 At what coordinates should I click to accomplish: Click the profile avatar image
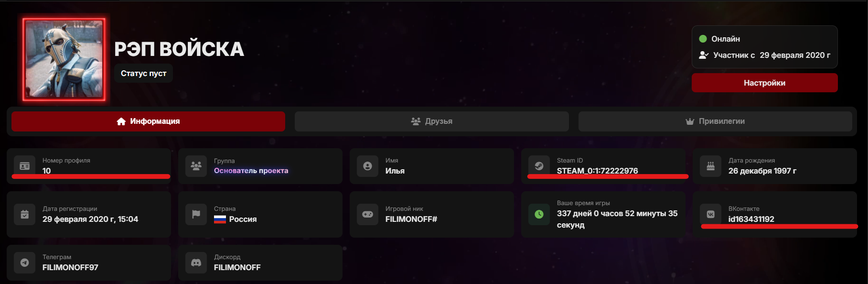(64, 59)
